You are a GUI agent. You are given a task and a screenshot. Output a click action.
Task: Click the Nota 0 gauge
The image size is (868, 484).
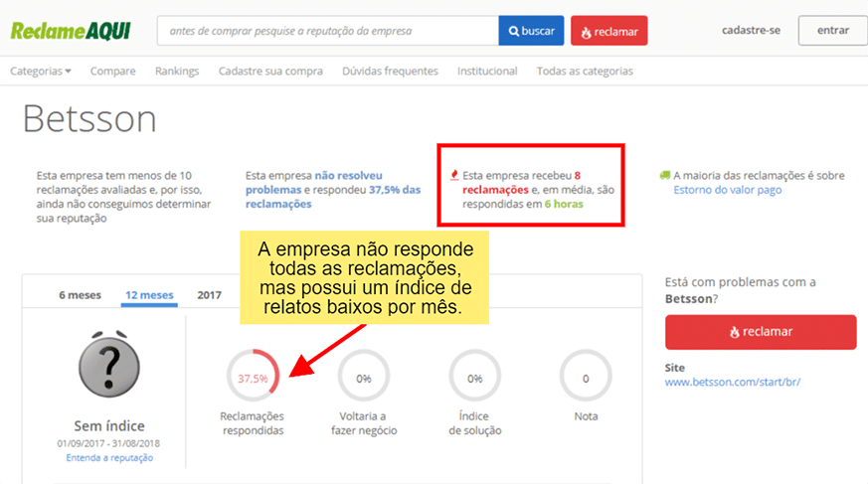[586, 376]
